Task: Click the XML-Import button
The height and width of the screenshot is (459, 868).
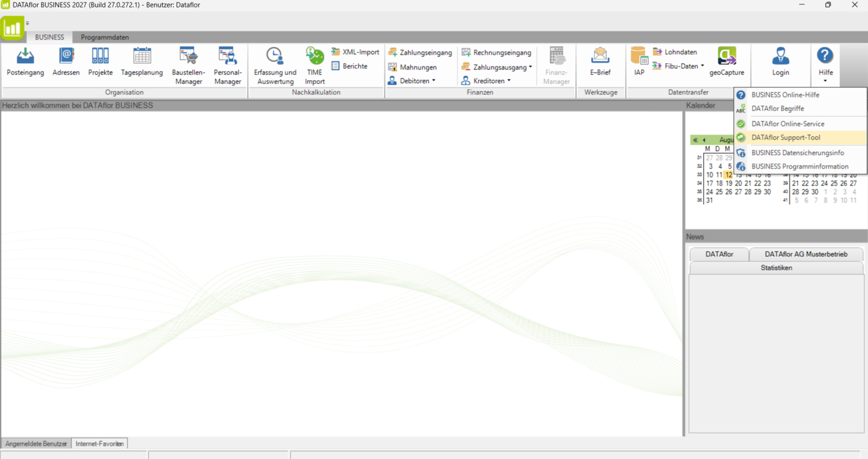Action: [355, 52]
